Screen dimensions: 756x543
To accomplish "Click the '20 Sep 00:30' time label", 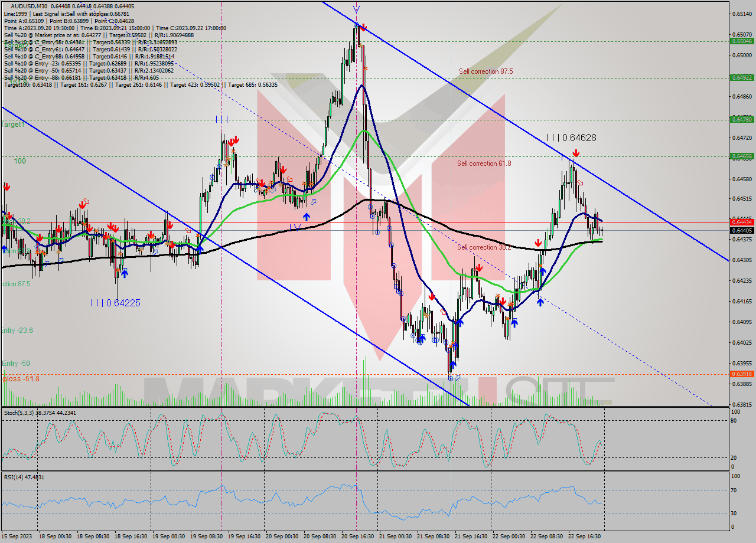I will pos(282,537).
